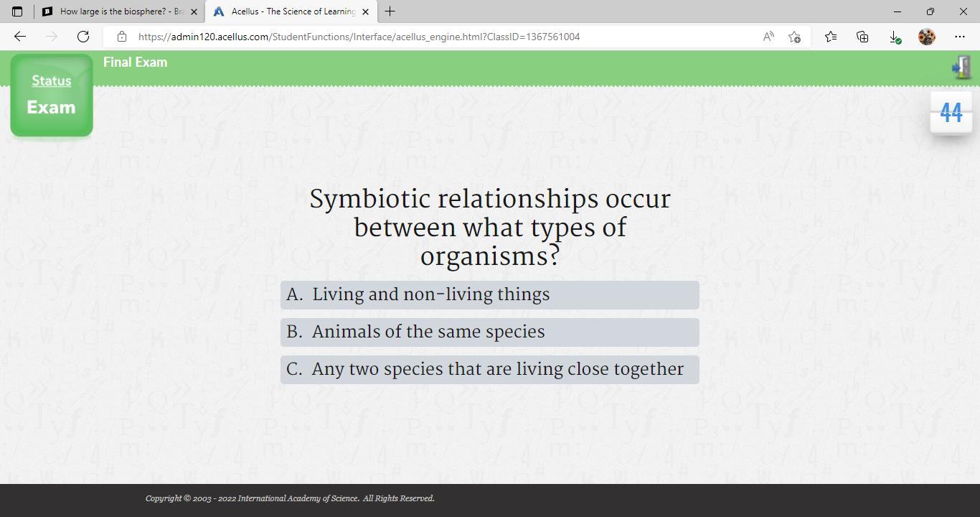
Task: Restore down the browser window
Action: click(x=930, y=11)
